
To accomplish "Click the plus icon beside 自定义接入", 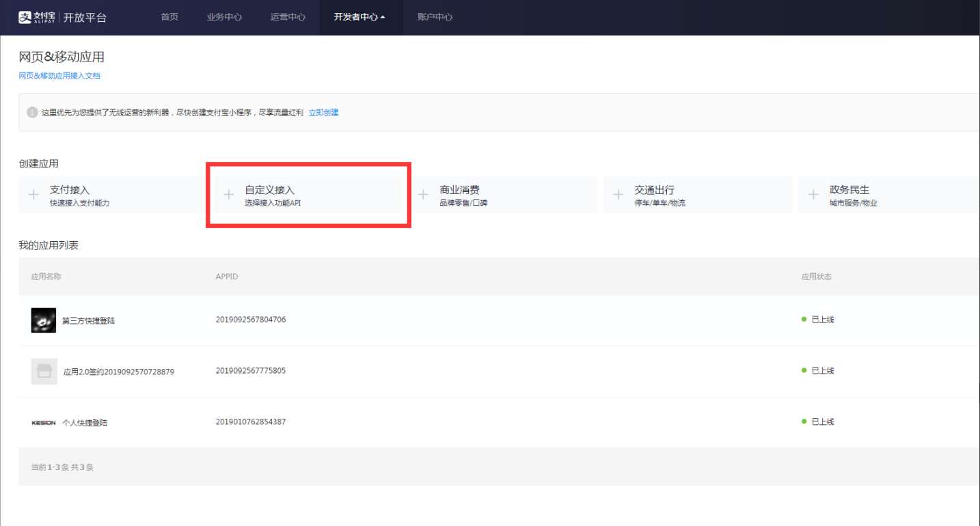I will pos(229,195).
